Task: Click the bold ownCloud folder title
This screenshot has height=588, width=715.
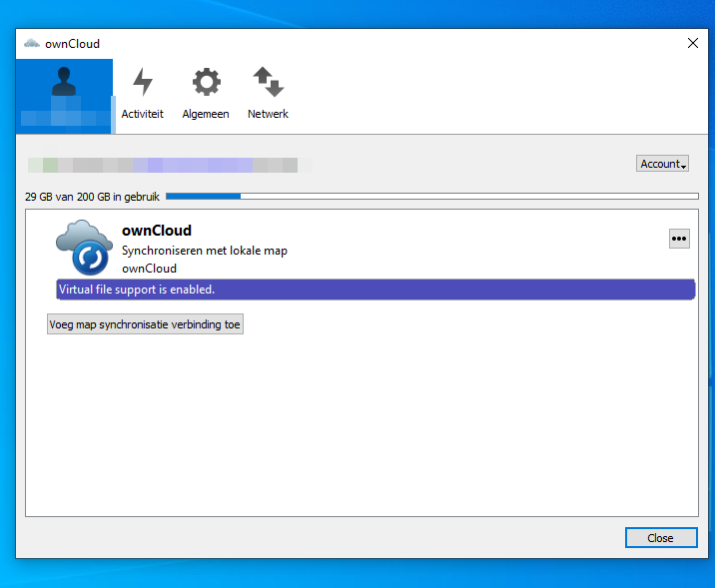Action: (157, 231)
